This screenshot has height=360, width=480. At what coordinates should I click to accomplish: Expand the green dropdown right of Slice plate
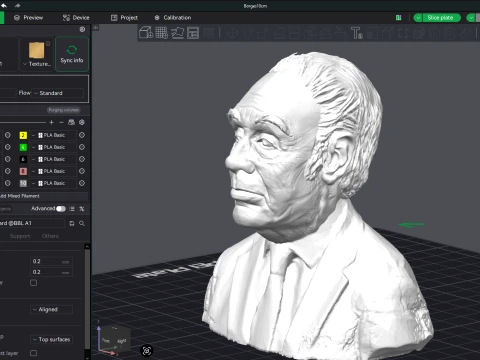coord(471,18)
